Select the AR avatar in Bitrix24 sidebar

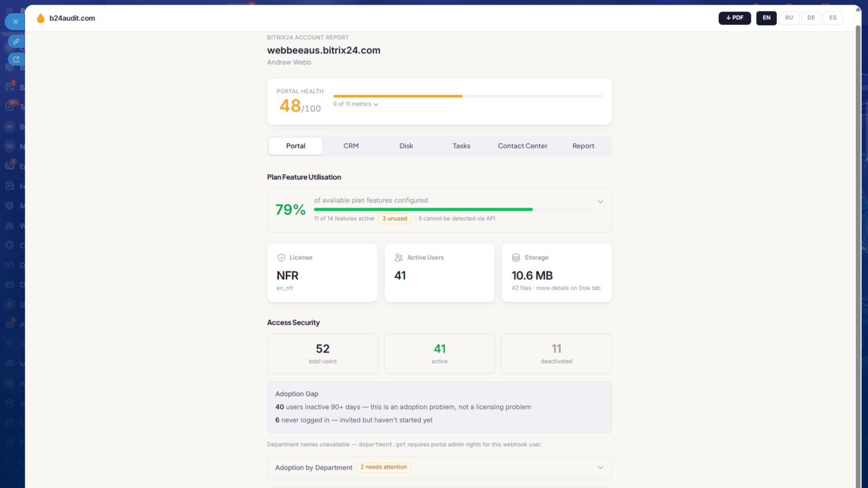(9, 383)
